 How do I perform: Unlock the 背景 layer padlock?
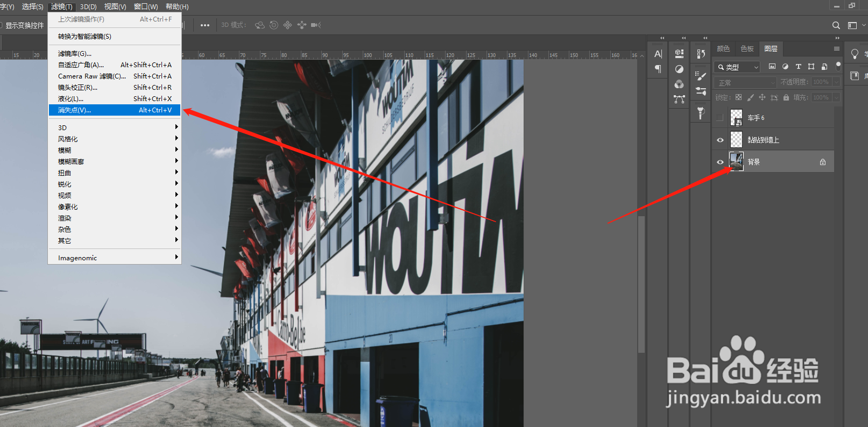(x=823, y=162)
